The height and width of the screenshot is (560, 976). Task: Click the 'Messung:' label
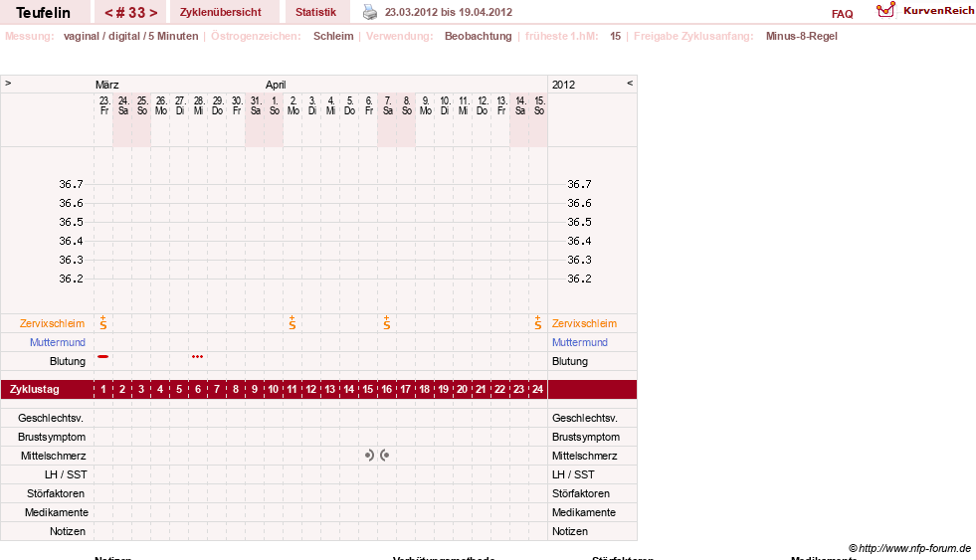click(30, 36)
